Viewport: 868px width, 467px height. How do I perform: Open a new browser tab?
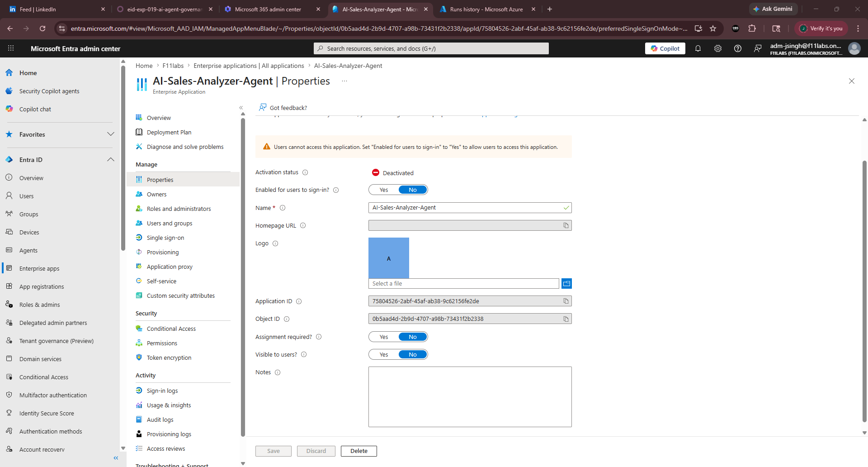pyautogui.click(x=550, y=9)
